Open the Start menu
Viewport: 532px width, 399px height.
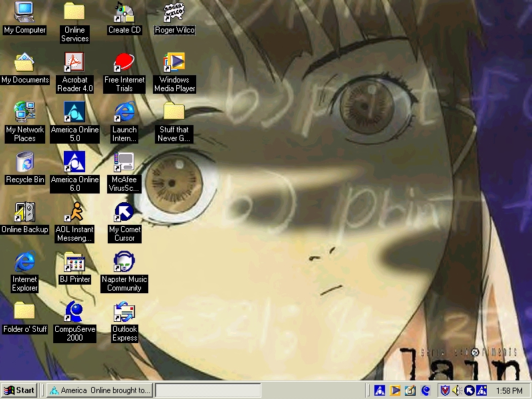click(19, 390)
